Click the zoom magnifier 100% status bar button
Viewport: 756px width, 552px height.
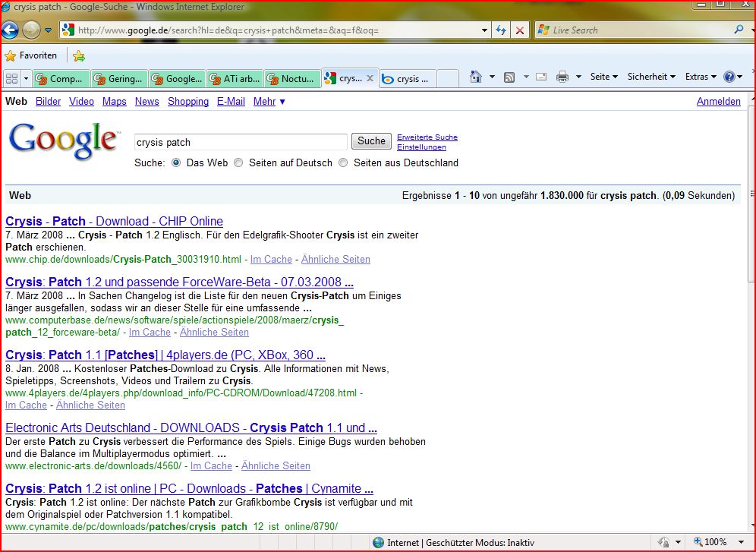pos(711,542)
